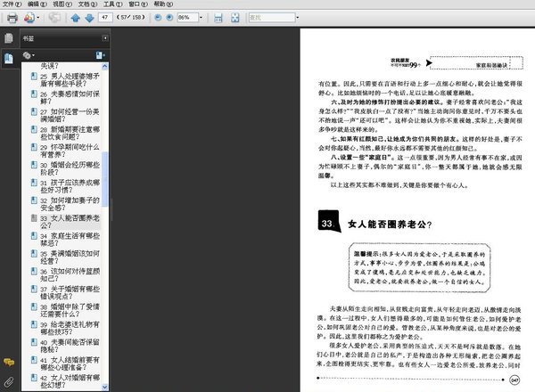Go to the previous page with the up arrow
535x392 pixels.
tap(76, 18)
